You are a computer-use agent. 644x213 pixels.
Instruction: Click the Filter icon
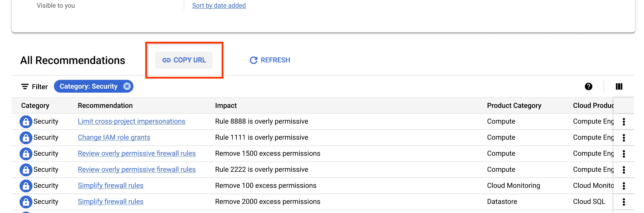pos(25,86)
